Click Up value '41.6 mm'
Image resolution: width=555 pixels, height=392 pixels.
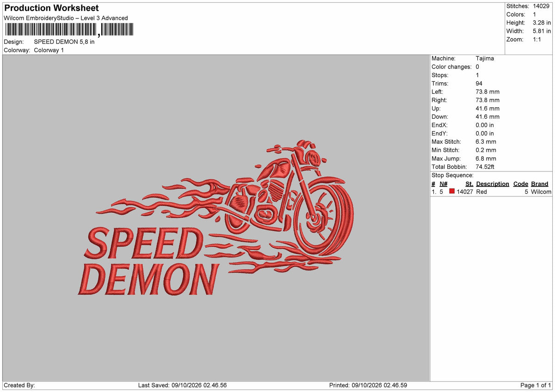487,109
